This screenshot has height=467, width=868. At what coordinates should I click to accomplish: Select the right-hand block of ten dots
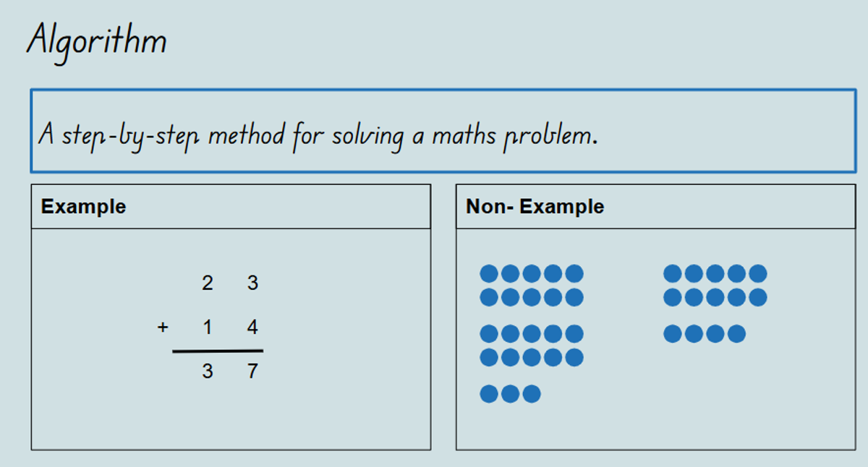[715, 286]
